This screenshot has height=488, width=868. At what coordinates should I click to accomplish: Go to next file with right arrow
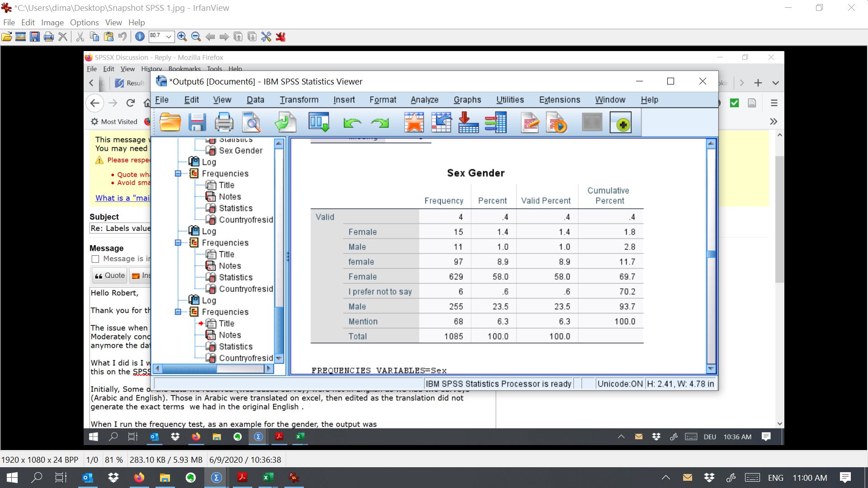coord(224,37)
